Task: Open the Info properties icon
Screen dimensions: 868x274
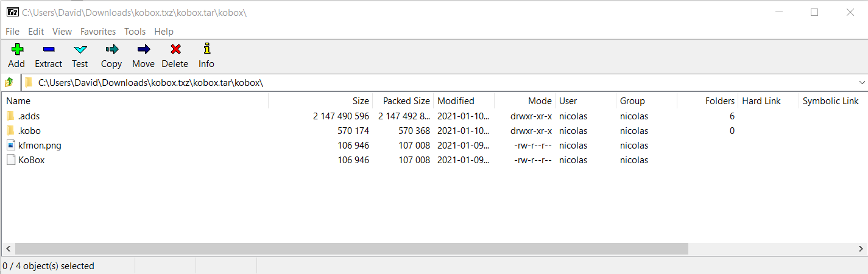Action: 206,50
